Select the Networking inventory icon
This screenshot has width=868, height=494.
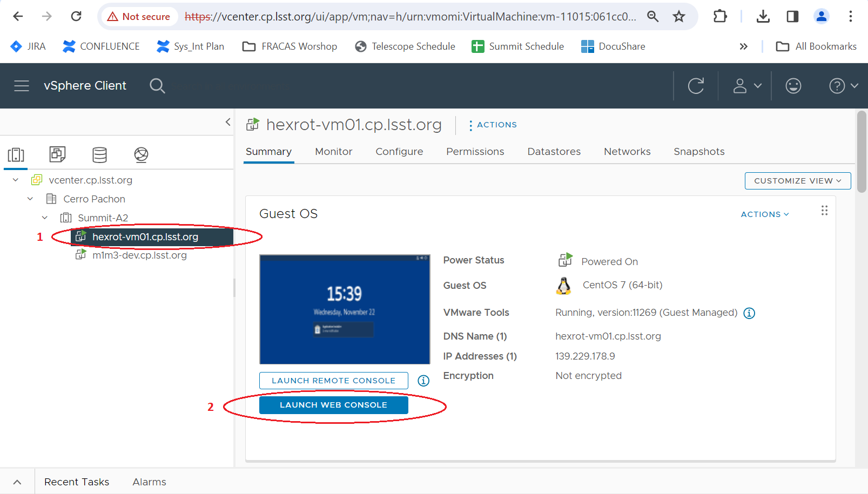click(141, 155)
